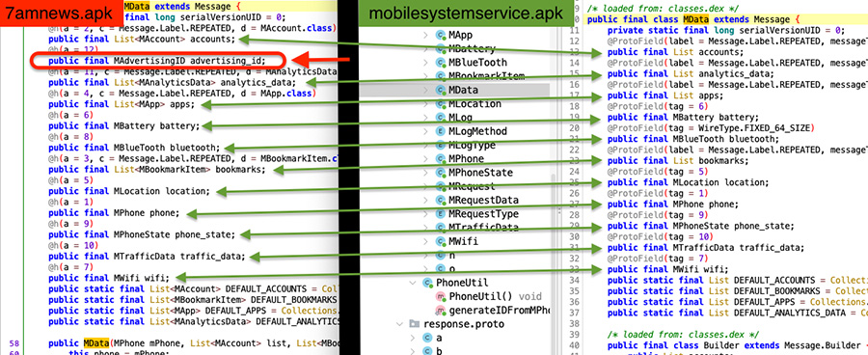
Task: Select MBlueTooth in the class tree
Action: [477, 63]
